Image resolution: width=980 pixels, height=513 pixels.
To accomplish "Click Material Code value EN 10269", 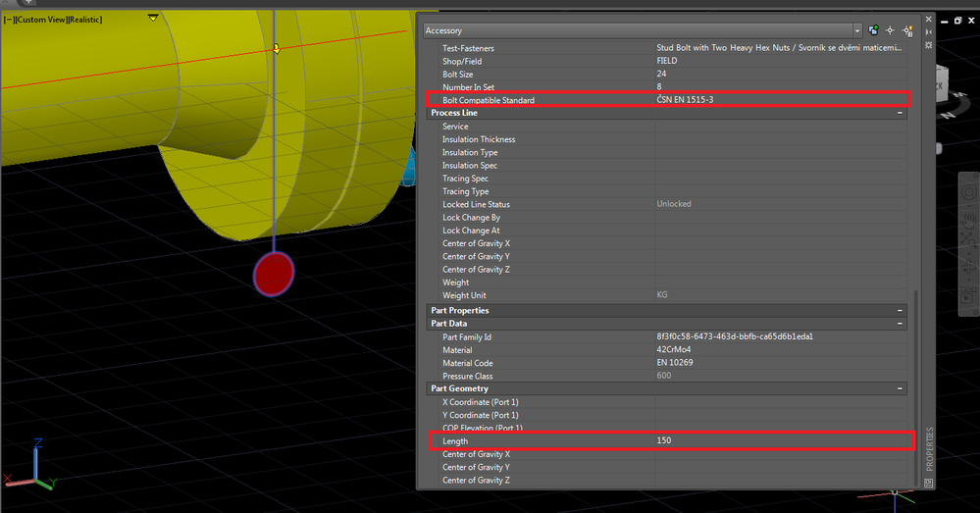I will pos(674,362).
